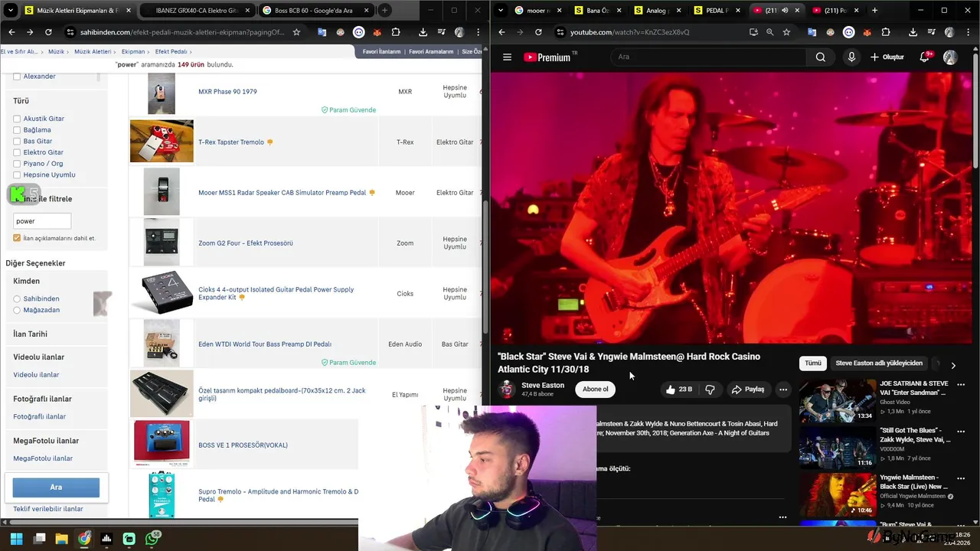Start voice search with microphone icon
This screenshot has width=980, height=551.
tap(851, 57)
